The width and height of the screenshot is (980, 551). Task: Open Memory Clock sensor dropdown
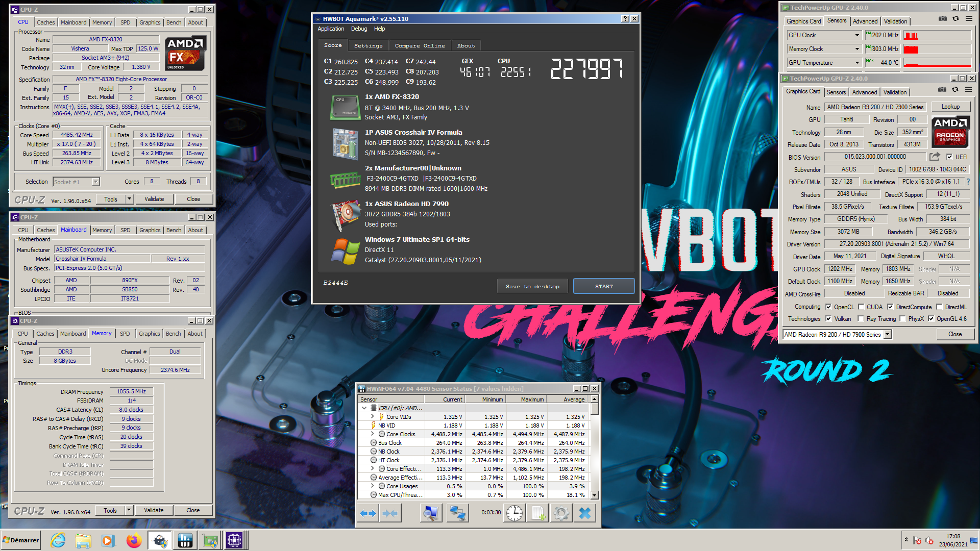point(857,49)
